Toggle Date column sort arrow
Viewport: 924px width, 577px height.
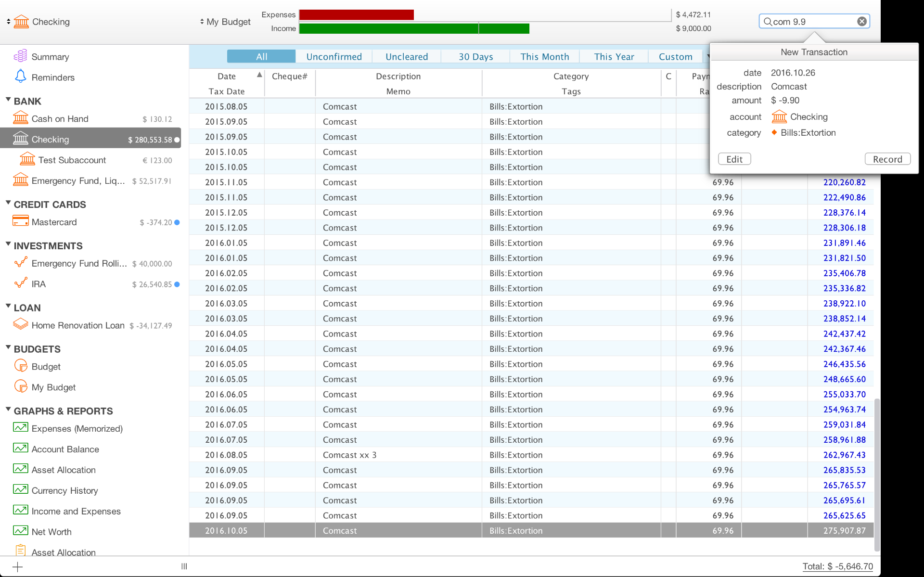pyautogui.click(x=259, y=75)
